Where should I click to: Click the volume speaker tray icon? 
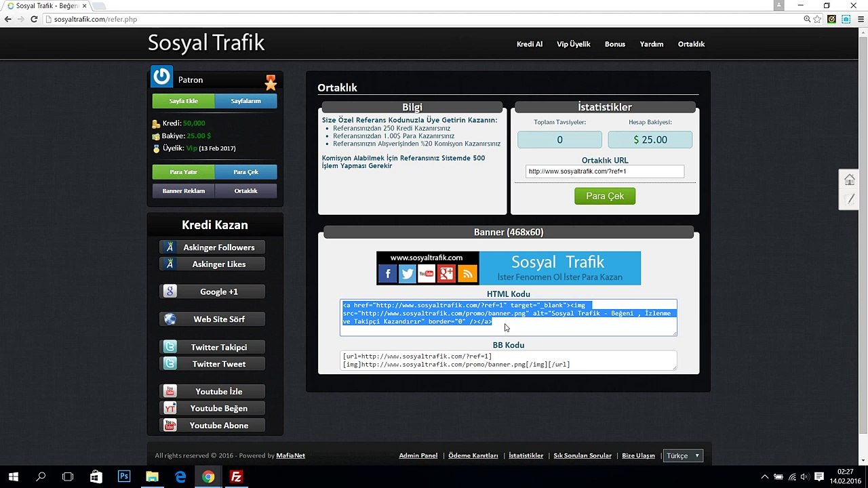(x=804, y=476)
